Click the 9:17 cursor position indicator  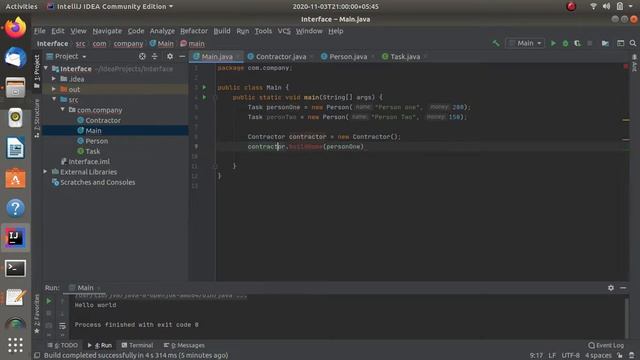536,356
